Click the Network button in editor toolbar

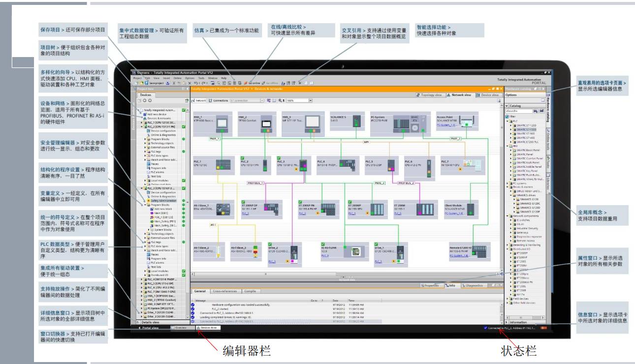(x=199, y=100)
